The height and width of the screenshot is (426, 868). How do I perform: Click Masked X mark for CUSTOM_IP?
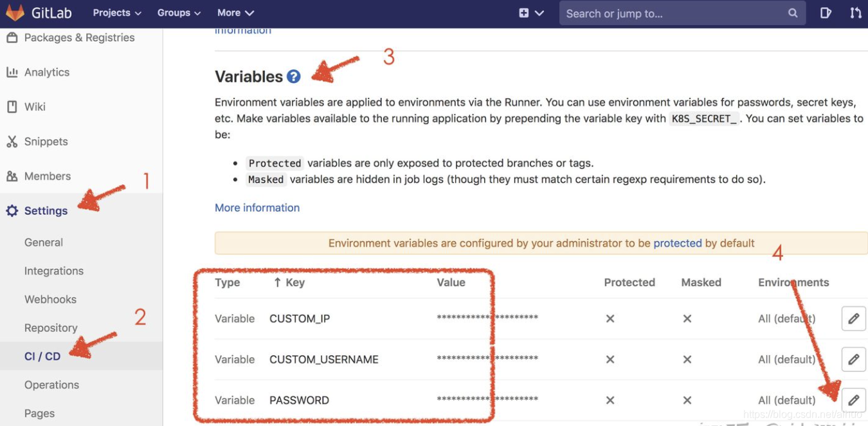(x=687, y=319)
